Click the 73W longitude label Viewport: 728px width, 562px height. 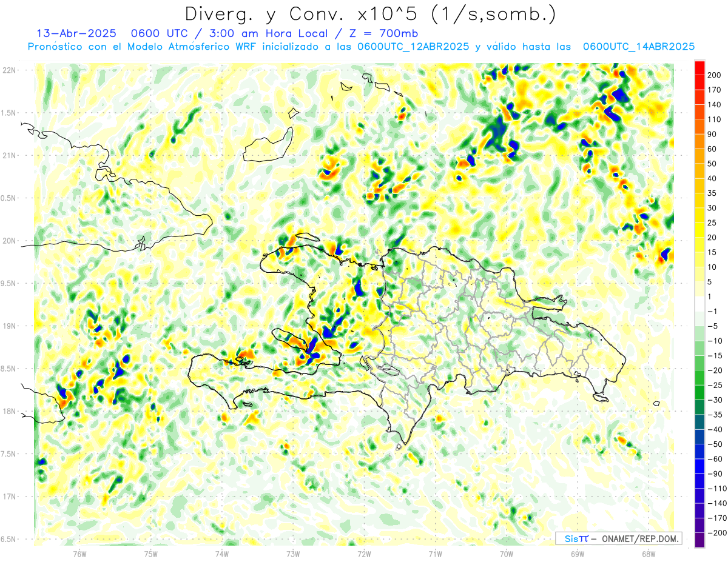tap(292, 554)
